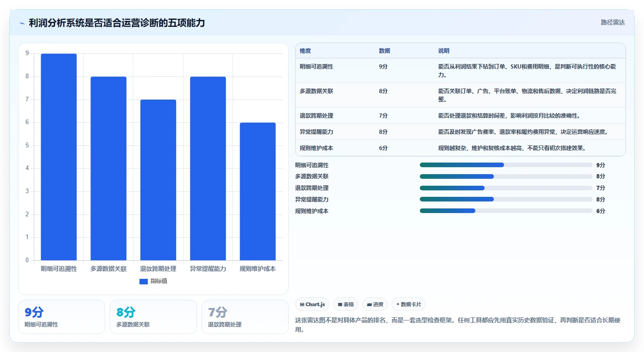Click the 异常提醒能力 bar in chart
Viewport: 644px width, 352px height.
point(208,169)
